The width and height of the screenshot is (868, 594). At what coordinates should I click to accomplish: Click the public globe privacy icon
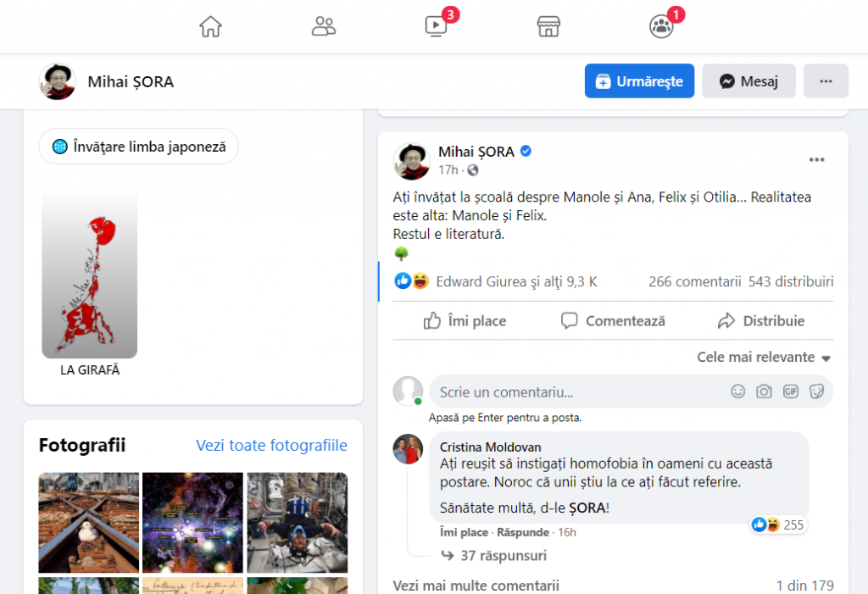tap(473, 170)
